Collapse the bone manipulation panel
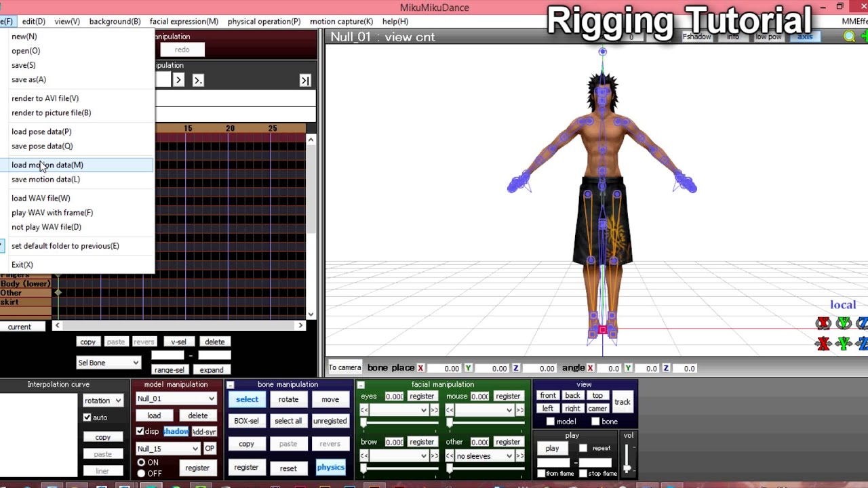The height and width of the screenshot is (488, 868). point(230,384)
